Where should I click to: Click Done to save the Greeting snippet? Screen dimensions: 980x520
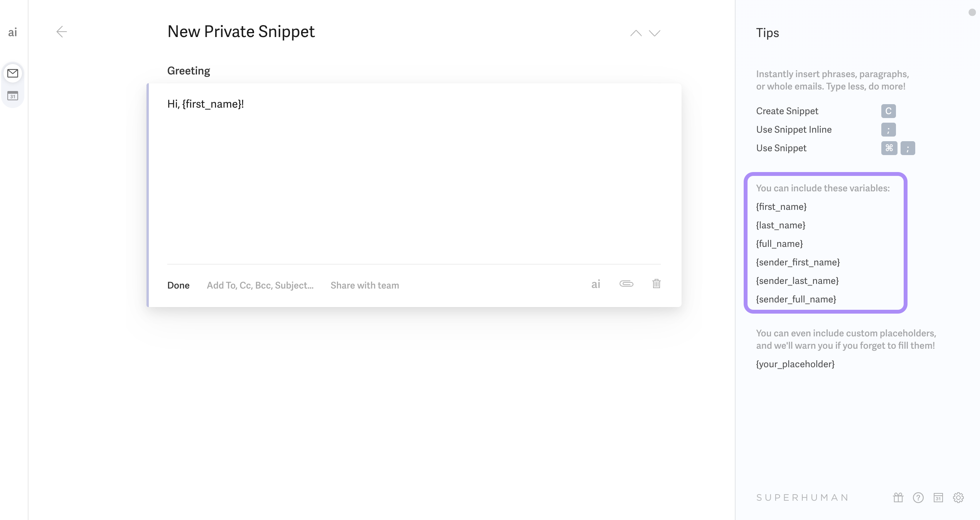coord(178,285)
